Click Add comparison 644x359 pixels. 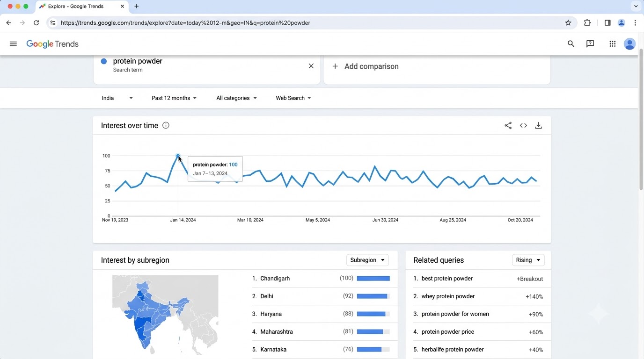pos(366,66)
